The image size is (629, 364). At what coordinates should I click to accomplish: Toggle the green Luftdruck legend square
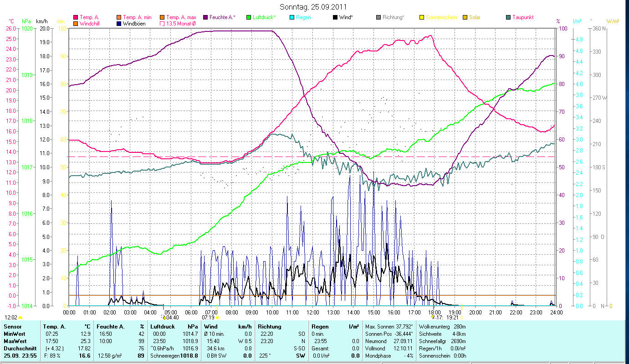(248, 17)
